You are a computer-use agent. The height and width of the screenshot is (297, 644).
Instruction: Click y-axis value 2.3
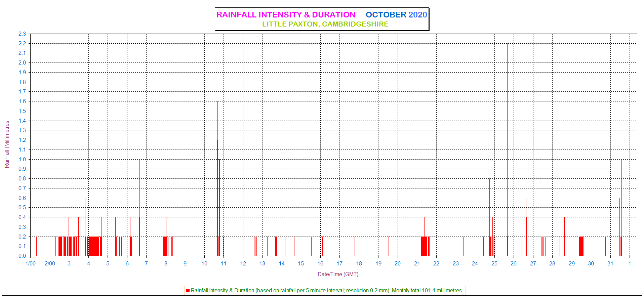(x=22, y=34)
